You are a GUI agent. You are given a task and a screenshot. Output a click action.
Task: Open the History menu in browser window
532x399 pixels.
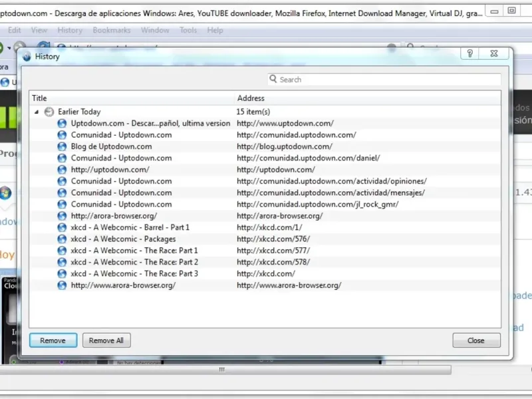tap(70, 30)
